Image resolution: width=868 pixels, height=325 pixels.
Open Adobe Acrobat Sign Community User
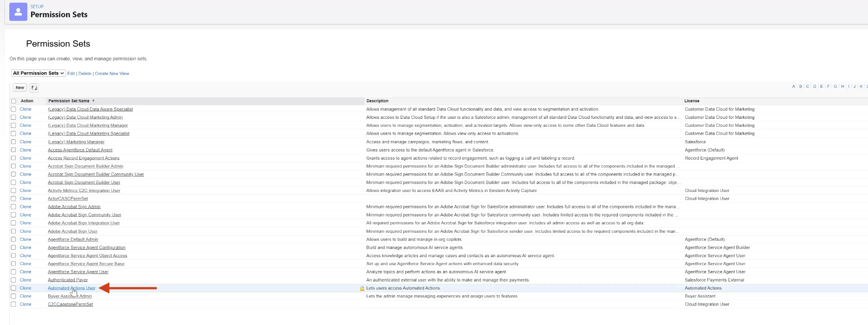pos(85,215)
